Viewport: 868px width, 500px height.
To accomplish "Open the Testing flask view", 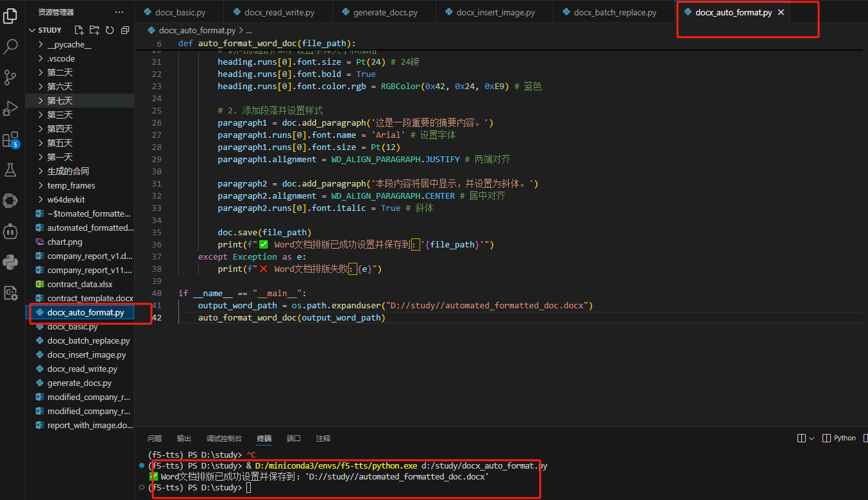I will tap(10, 170).
